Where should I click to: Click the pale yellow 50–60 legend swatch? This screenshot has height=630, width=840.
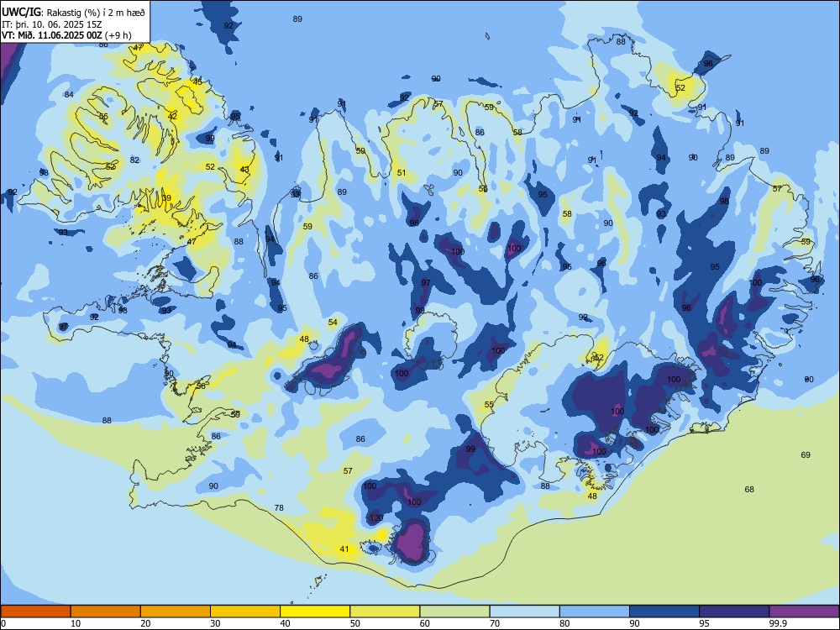click(x=385, y=612)
